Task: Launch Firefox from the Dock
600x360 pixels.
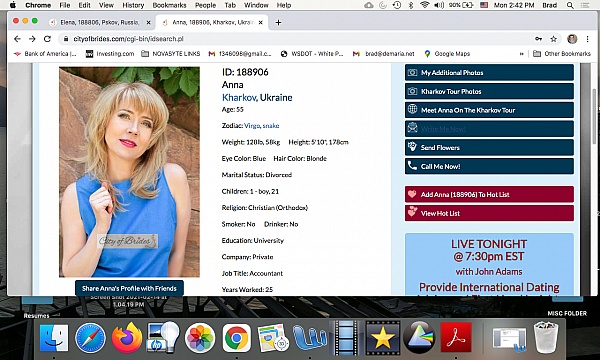Action: [x=127, y=337]
